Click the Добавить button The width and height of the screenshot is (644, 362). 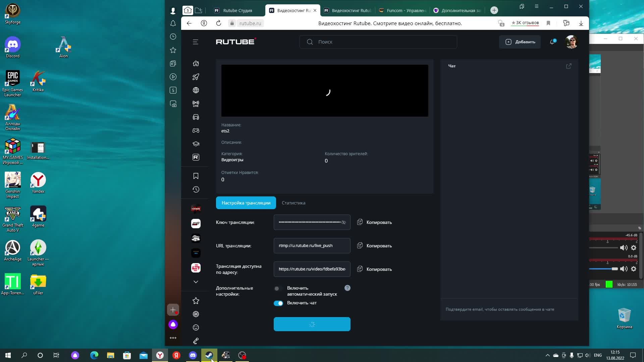tap(520, 42)
